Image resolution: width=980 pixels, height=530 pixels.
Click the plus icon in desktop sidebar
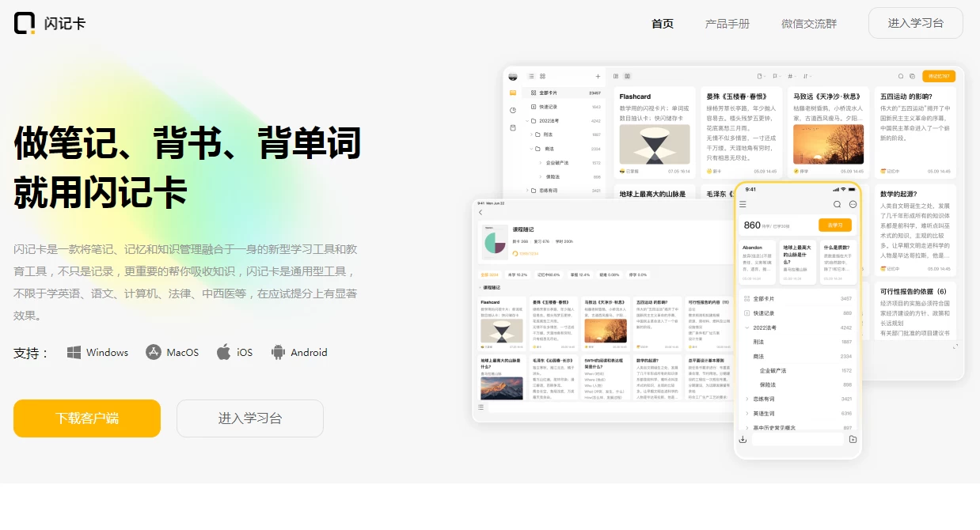[598, 76]
